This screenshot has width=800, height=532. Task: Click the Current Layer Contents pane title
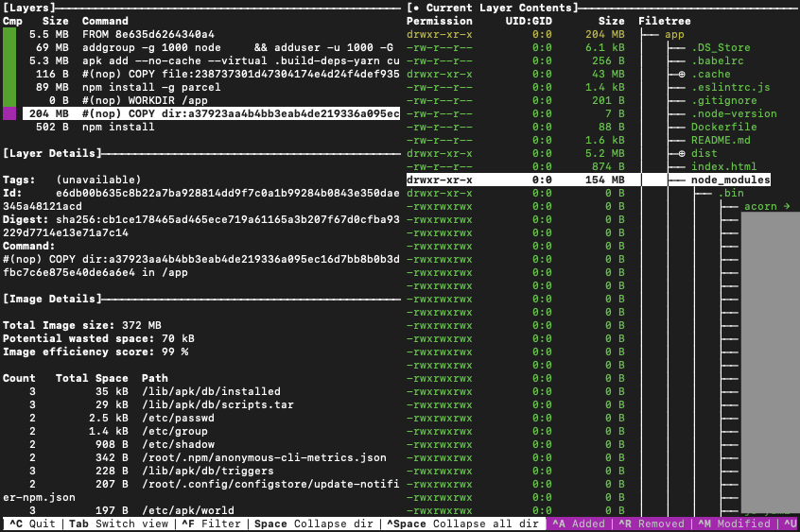(x=493, y=9)
